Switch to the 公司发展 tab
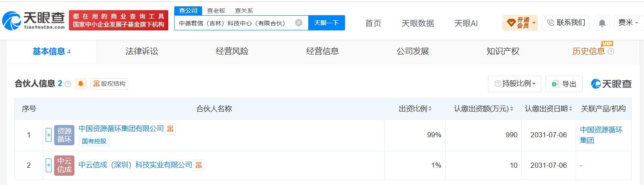This screenshot has height=185, width=644. tap(413, 52)
